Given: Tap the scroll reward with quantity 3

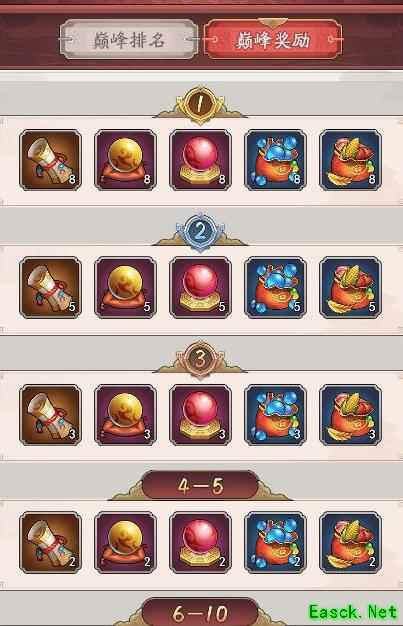Looking at the screenshot, I should pyautogui.click(x=50, y=415).
